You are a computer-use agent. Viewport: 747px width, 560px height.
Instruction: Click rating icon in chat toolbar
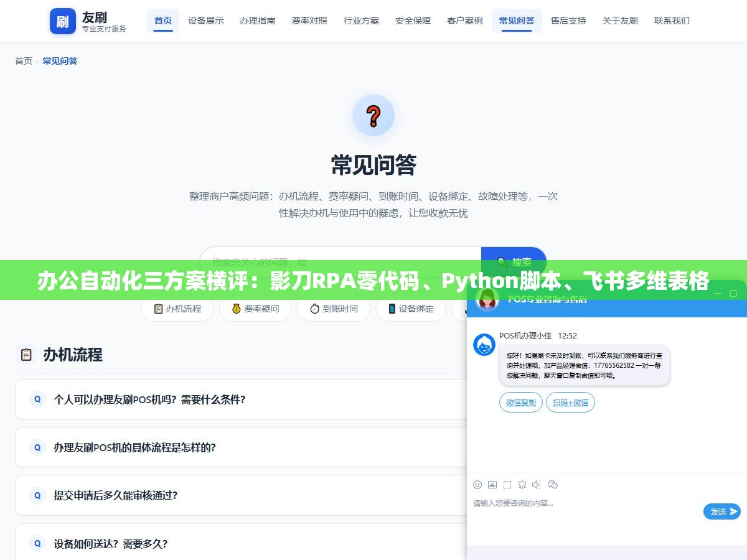click(522, 485)
